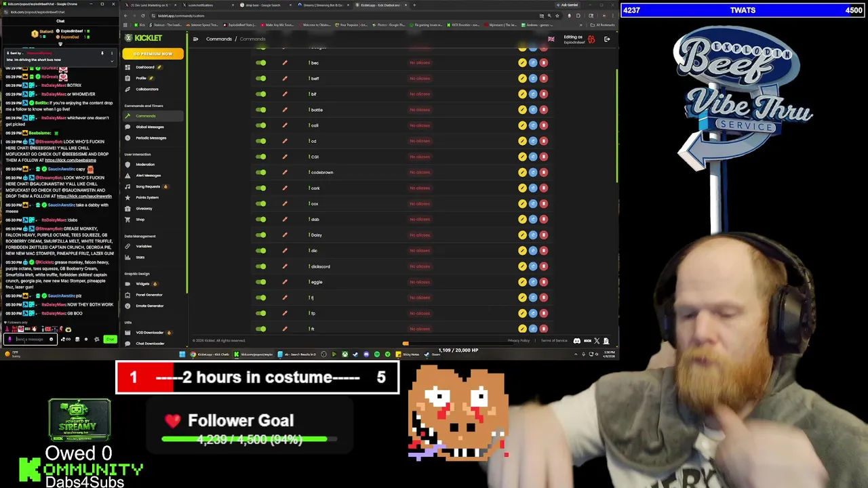Open Sticky Notes from the taskbar
Viewport: 868px width, 488px height.
coord(410,354)
